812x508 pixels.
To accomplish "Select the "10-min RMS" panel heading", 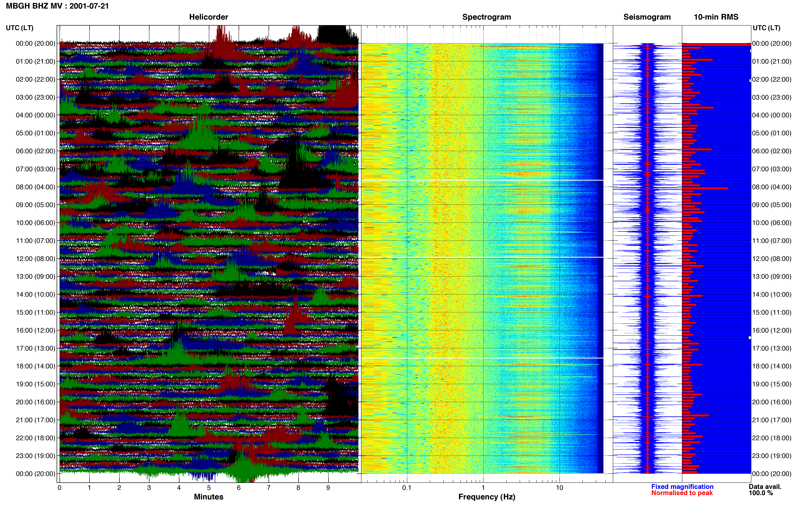I will [x=716, y=17].
